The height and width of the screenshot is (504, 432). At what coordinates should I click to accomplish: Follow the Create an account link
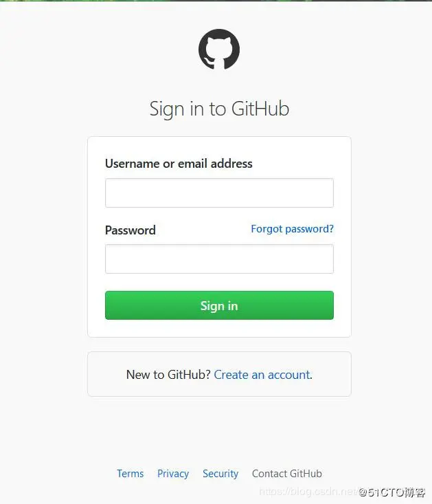(262, 375)
